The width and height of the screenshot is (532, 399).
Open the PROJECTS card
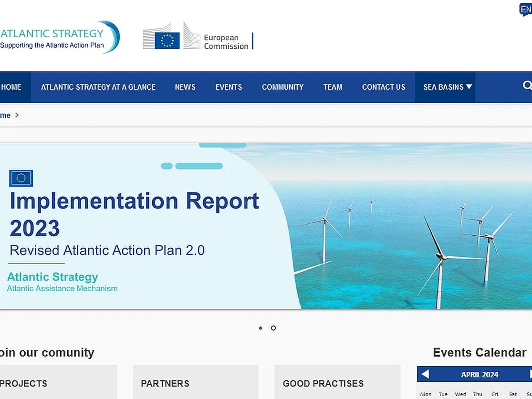pos(58,382)
